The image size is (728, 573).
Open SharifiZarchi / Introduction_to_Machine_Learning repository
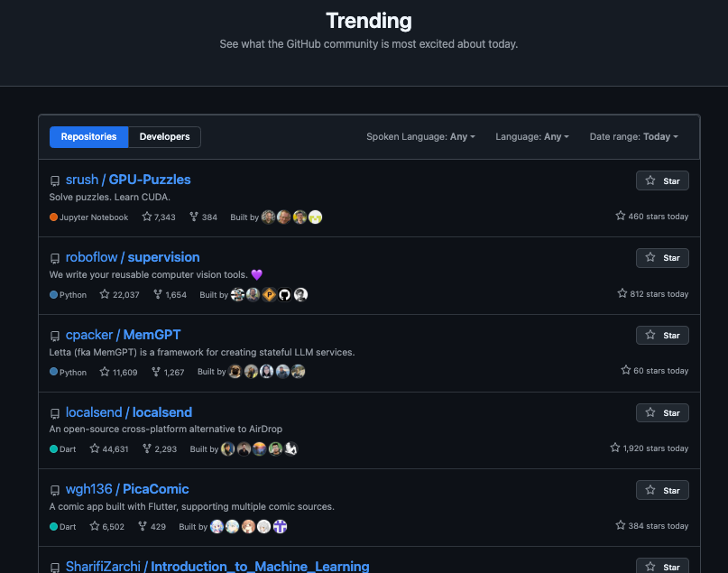(217, 567)
